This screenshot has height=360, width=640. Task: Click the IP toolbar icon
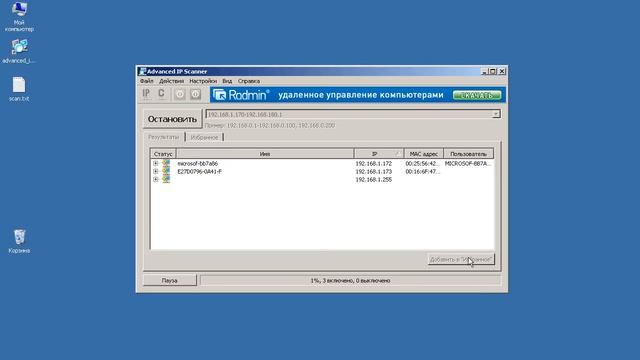click(x=146, y=94)
